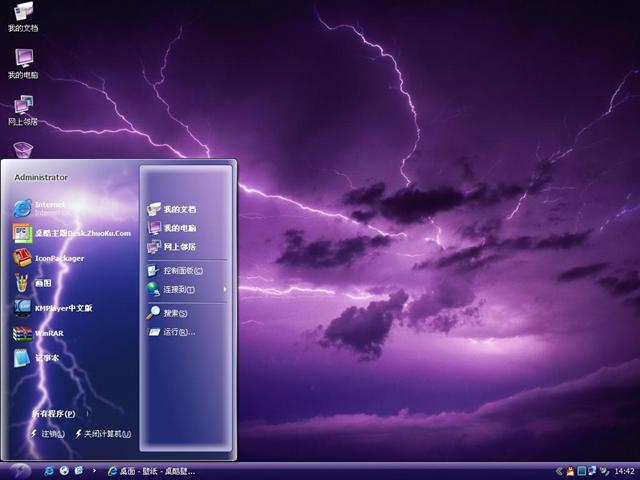Open the 我的文档 desktop icon
The height and width of the screenshot is (480, 640).
click(23, 17)
